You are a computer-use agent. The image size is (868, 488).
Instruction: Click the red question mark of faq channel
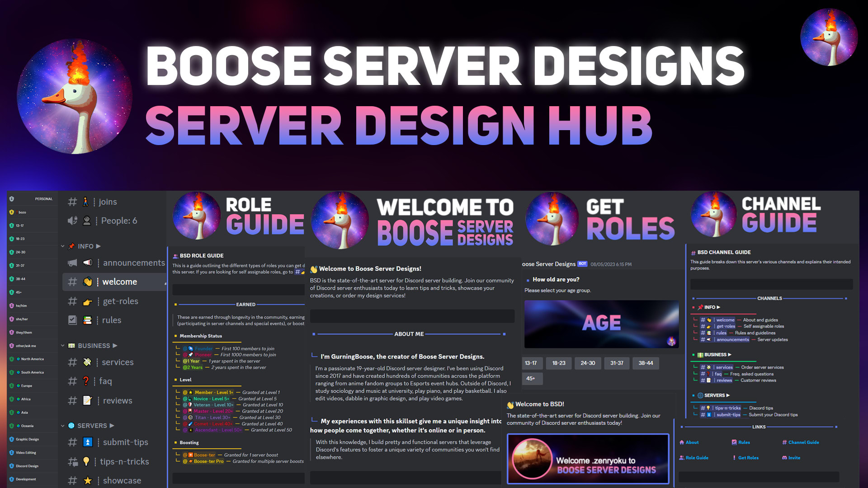(86, 381)
